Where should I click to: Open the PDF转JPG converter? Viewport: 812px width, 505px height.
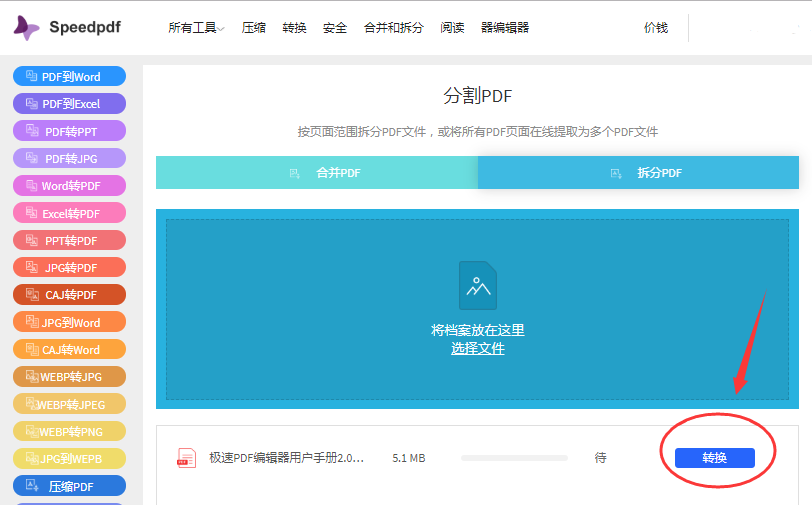tap(69, 158)
